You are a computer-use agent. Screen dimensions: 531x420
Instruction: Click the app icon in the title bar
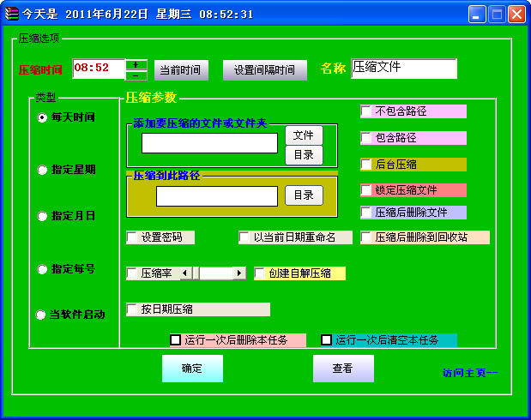11,14
